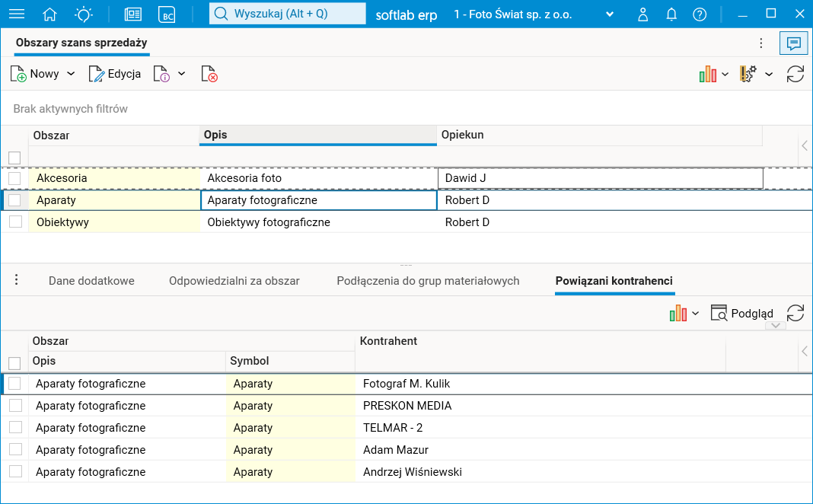This screenshot has height=504, width=813.
Task: Open the notifications bell
Action: point(671,14)
